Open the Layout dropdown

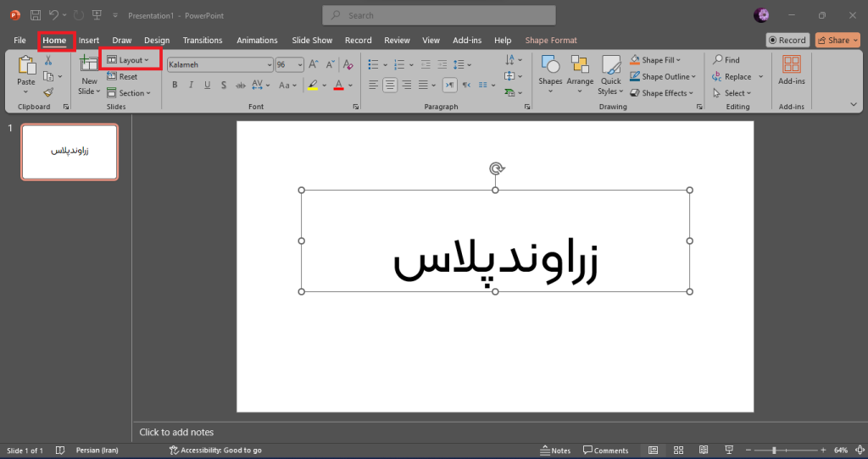click(129, 60)
